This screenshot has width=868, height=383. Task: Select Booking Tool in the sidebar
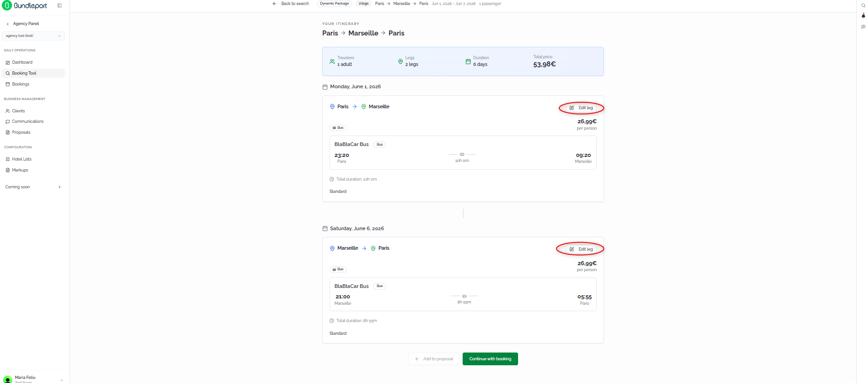coord(34,73)
